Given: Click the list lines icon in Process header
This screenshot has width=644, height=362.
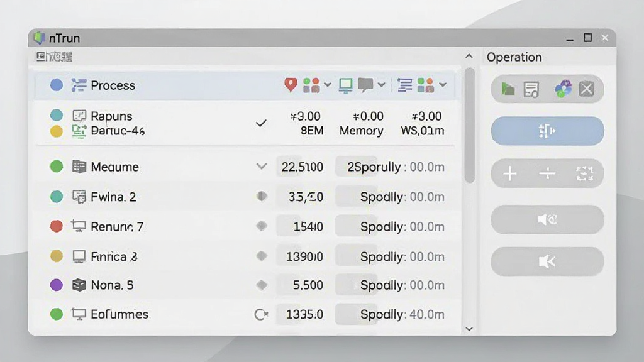Looking at the screenshot, I should (404, 85).
